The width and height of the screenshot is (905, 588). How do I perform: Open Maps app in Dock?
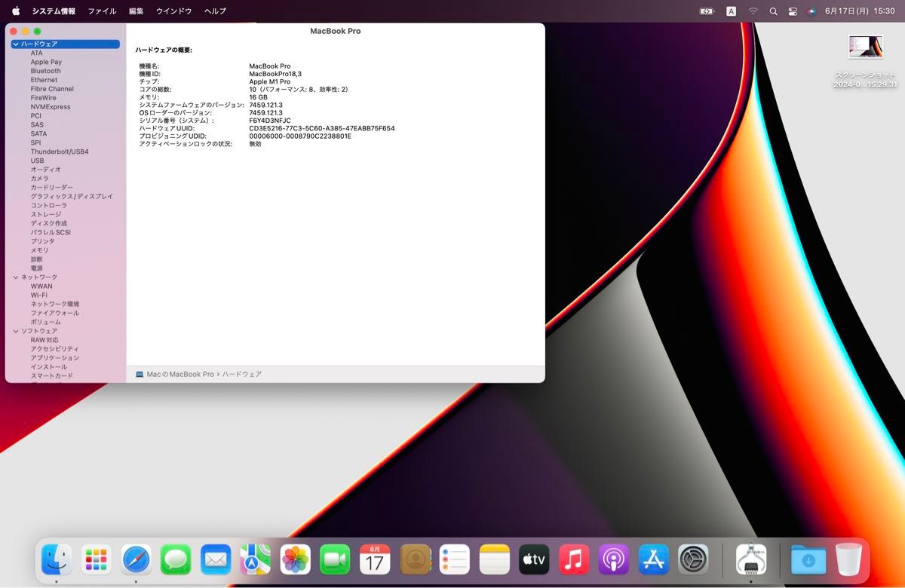pyautogui.click(x=256, y=559)
